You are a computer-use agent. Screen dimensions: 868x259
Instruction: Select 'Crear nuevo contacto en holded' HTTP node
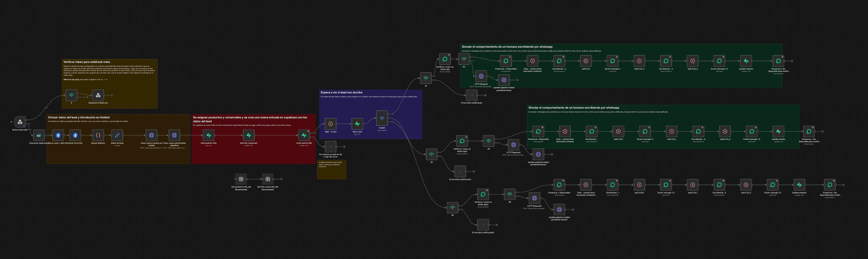click(x=152, y=135)
